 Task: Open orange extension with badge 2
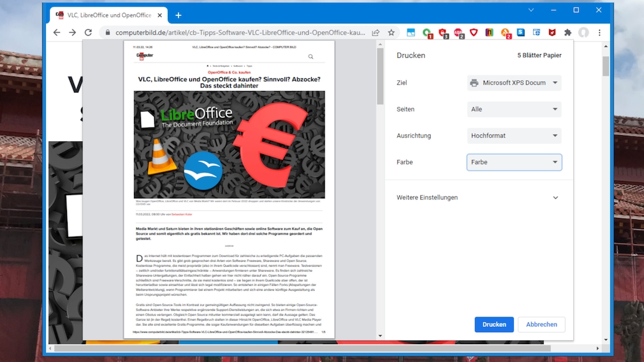pos(505,33)
